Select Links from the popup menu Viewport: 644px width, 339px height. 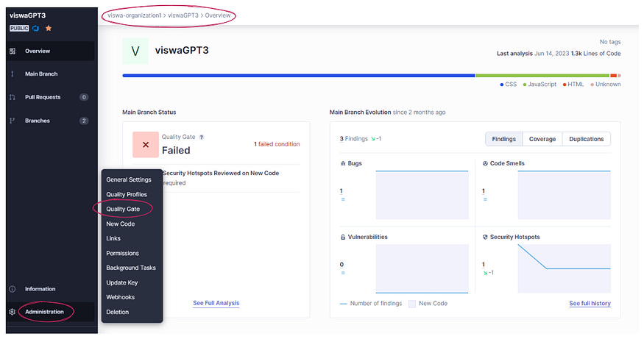pos(113,238)
